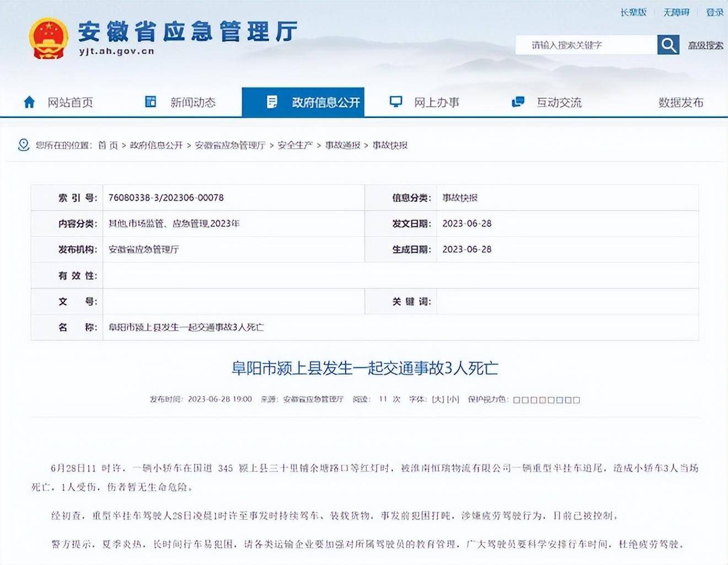The image size is (728, 565).
Task: Click 其他,市场监管、应急管理,2023年 content category value
Action: (x=174, y=223)
